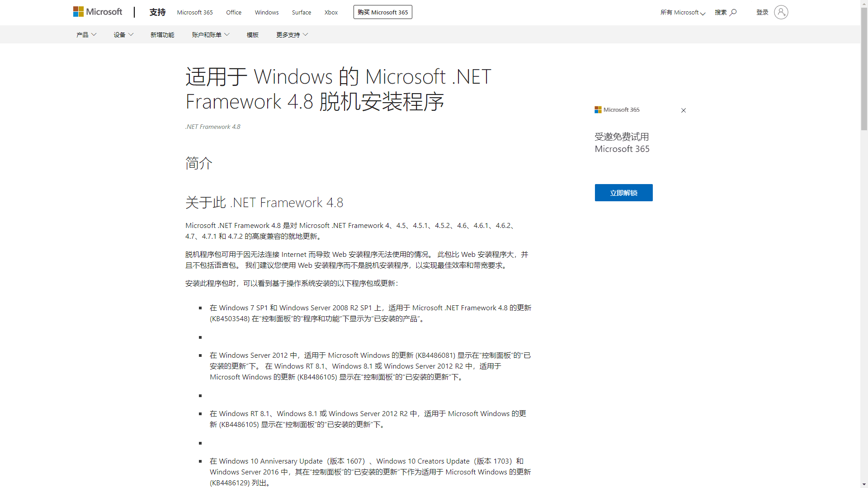The width and height of the screenshot is (868, 488).
Task: Click the 搜索 label
Action: click(x=721, y=13)
